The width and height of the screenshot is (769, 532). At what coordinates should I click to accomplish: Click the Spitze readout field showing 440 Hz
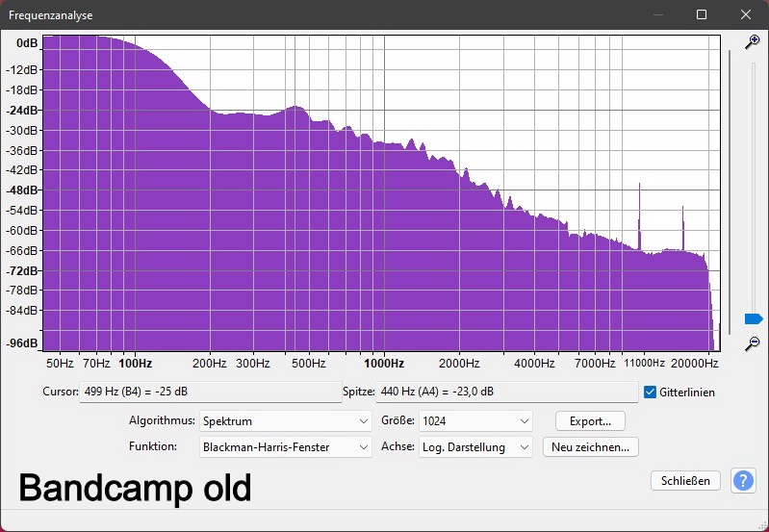[x=506, y=392]
